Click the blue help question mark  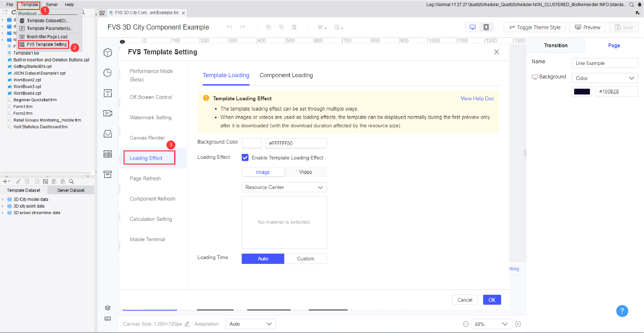(622, 311)
